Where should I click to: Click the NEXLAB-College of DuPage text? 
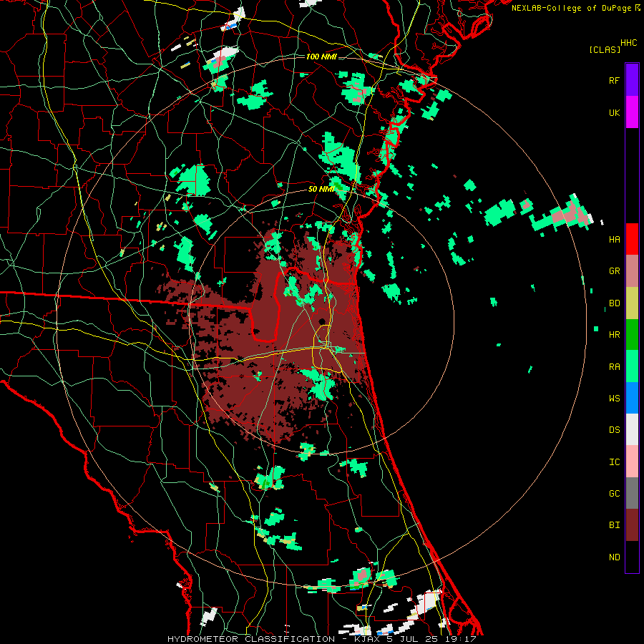[571, 8]
